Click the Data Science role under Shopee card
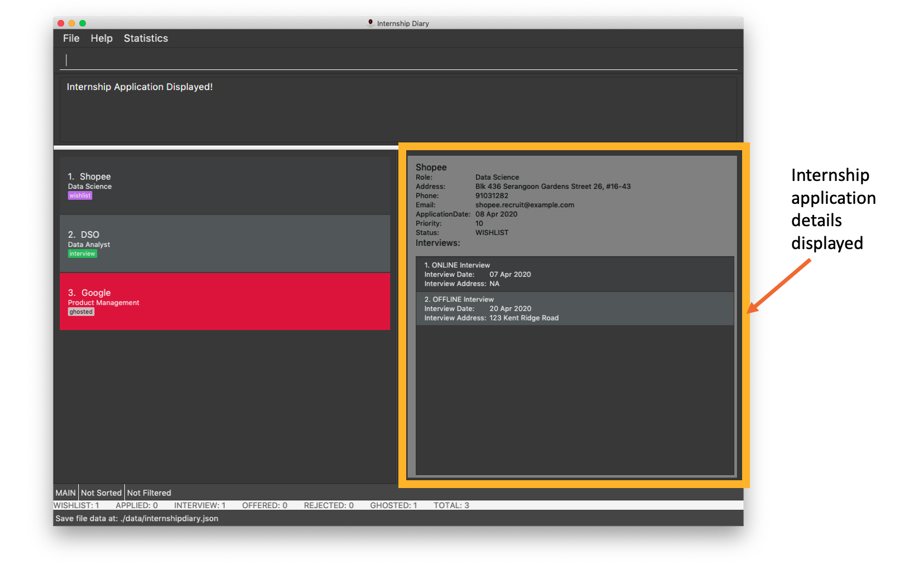This screenshot has width=924, height=564. pos(90,187)
